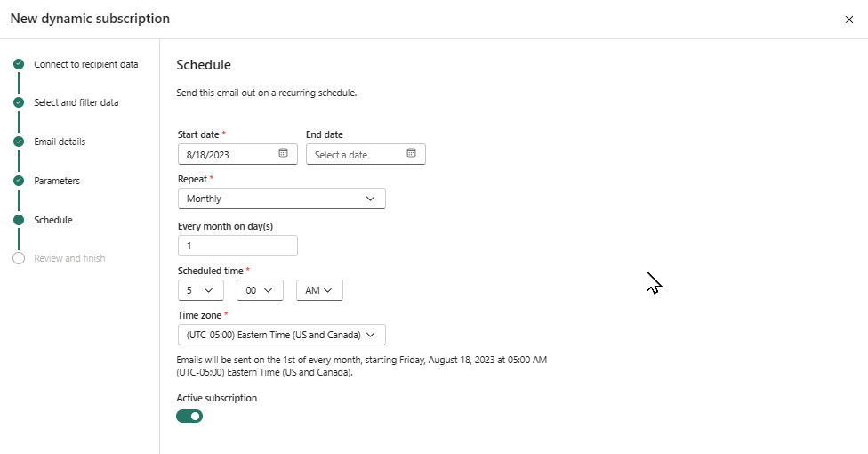The width and height of the screenshot is (868, 454).
Task: Click the Schedule step filled circle icon
Action: point(19,220)
